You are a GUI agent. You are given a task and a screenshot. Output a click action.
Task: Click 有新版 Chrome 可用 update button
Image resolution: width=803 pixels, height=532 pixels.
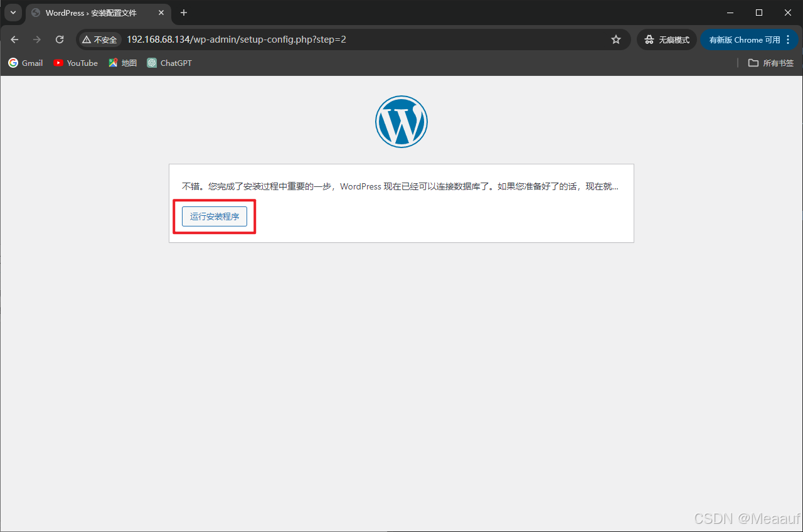point(749,40)
